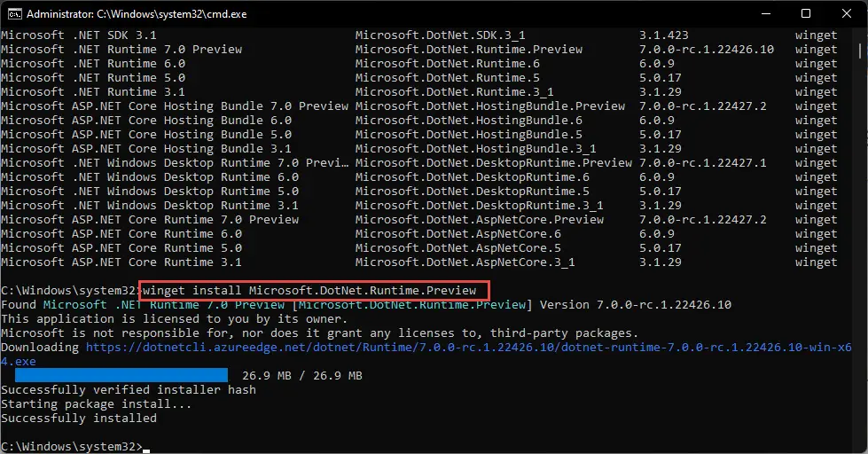868x454 pixels.
Task: Click the Microsoft.DotNet.AspNetCore.3_1 entry
Action: [465, 262]
